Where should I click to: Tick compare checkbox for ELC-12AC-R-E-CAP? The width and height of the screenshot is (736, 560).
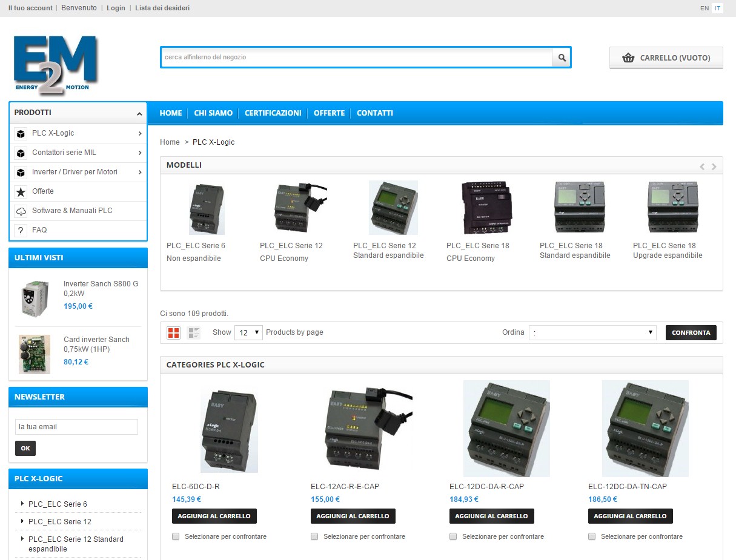tap(314, 536)
